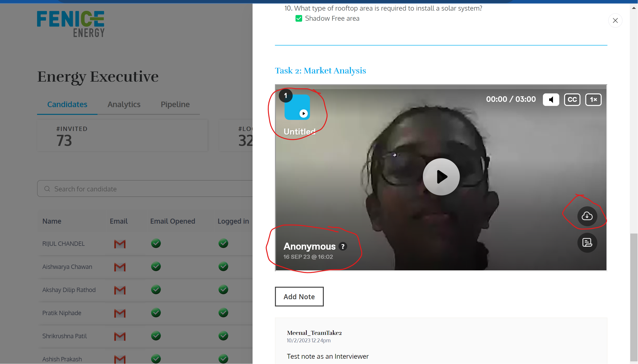Viewport: 638px width, 364px height.
Task: Click the Logged in column header
Action: coord(233,221)
